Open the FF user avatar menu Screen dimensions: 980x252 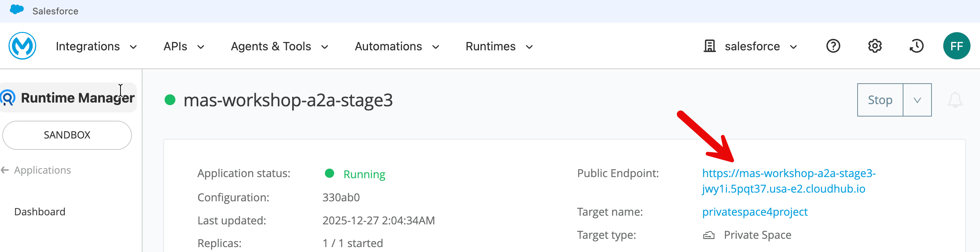[957, 46]
